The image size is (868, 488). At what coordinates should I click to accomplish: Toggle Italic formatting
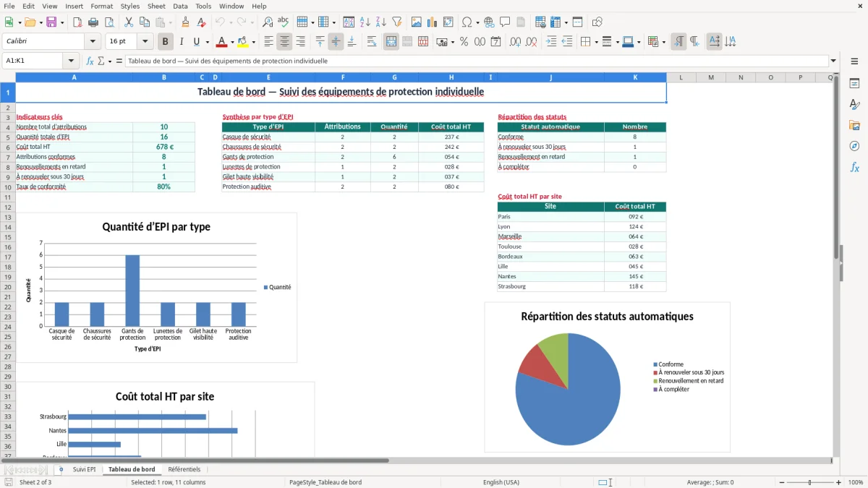pos(182,42)
